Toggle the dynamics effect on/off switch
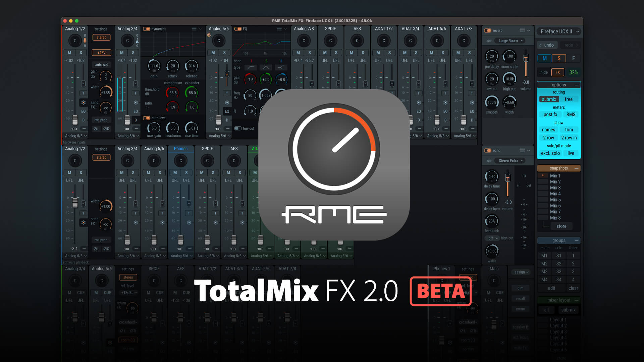Image resolution: width=644 pixels, height=362 pixels. 147,29
